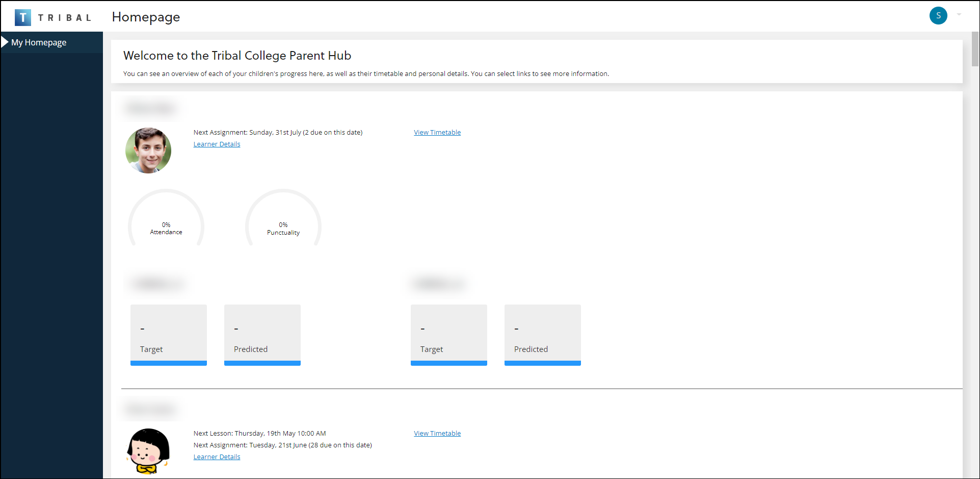
Task: Click the vertical page scrollbar thumb
Action: tap(975, 49)
